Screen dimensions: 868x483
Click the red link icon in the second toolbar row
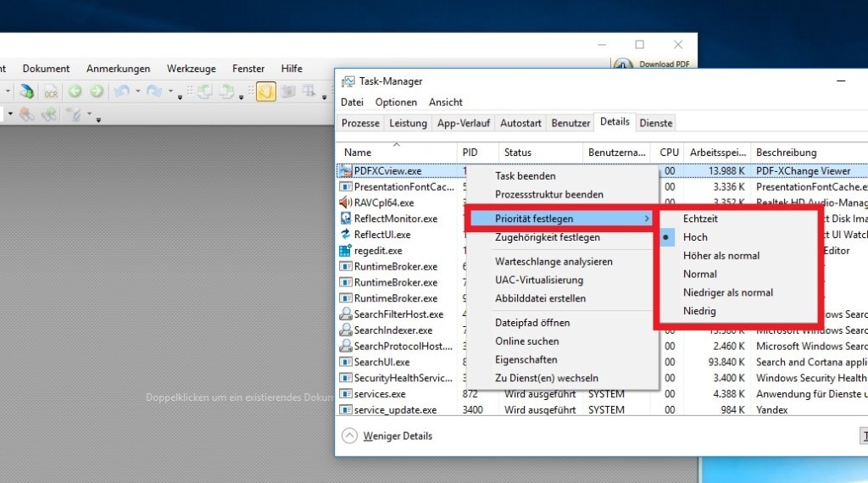[26, 114]
